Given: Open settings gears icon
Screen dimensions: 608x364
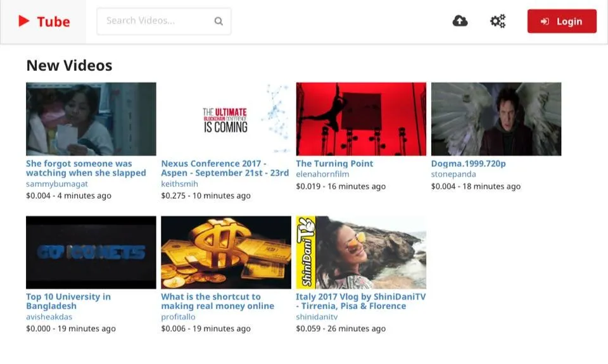Looking at the screenshot, I should pos(498,21).
